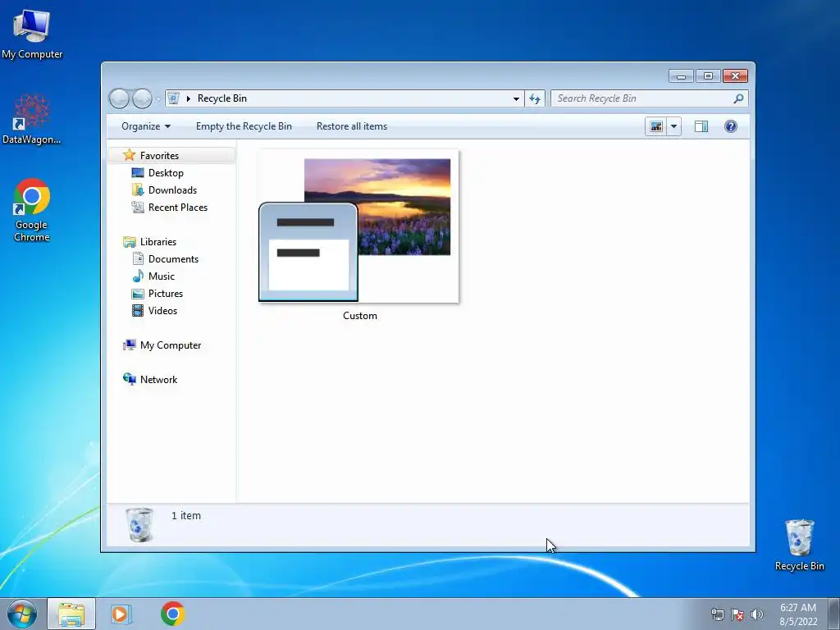Click the Custom file name label
Viewport: 840px width, 630px height.
pyautogui.click(x=360, y=316)
